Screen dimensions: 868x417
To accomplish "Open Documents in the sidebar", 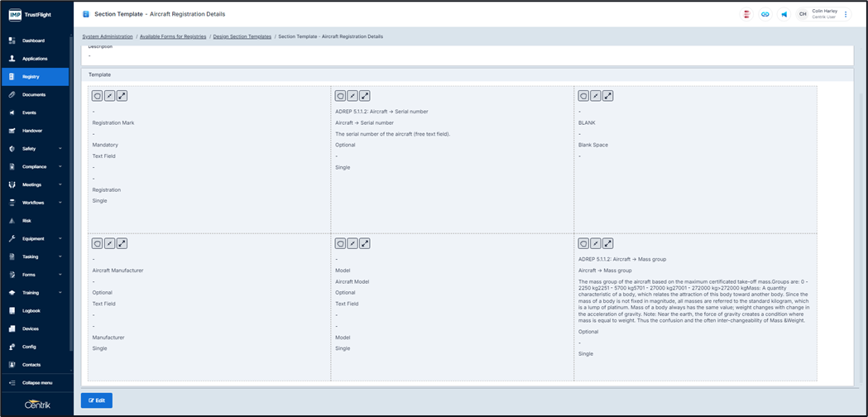I will pos(34,94).
